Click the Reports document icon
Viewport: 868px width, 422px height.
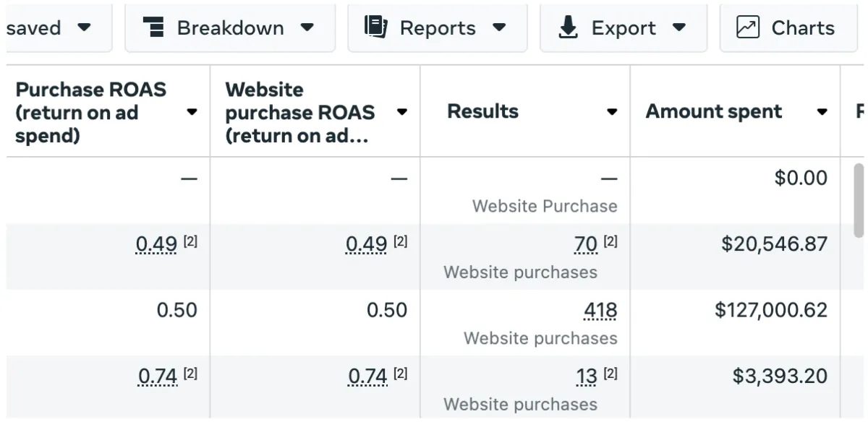pos(375,27)
